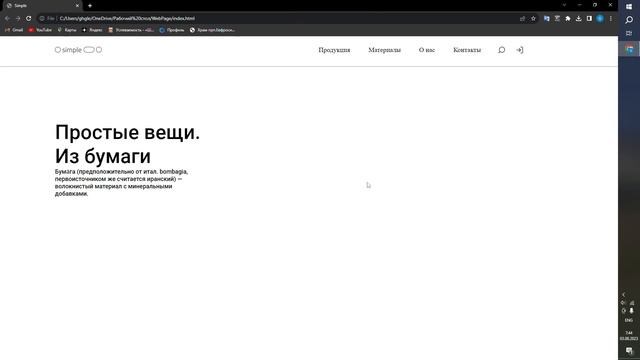Click the microphone tray icon
The image size is (640, 360).
tap(632, 311)
